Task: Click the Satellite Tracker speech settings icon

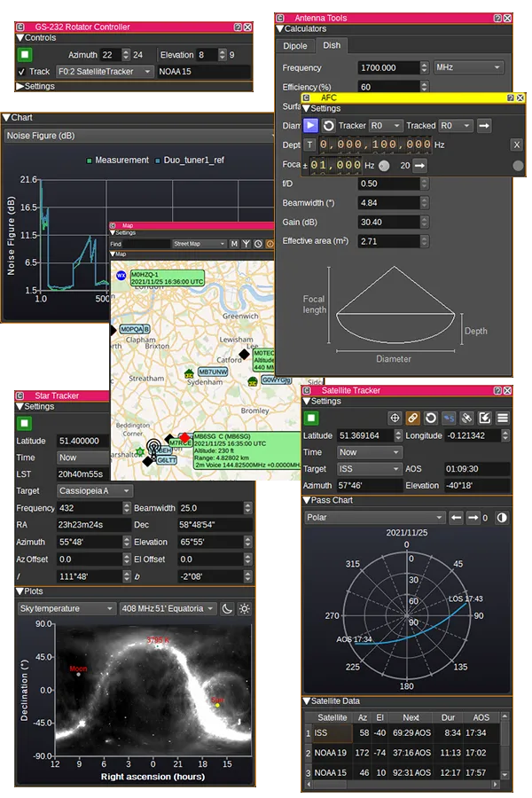Action: coord(449,419)
